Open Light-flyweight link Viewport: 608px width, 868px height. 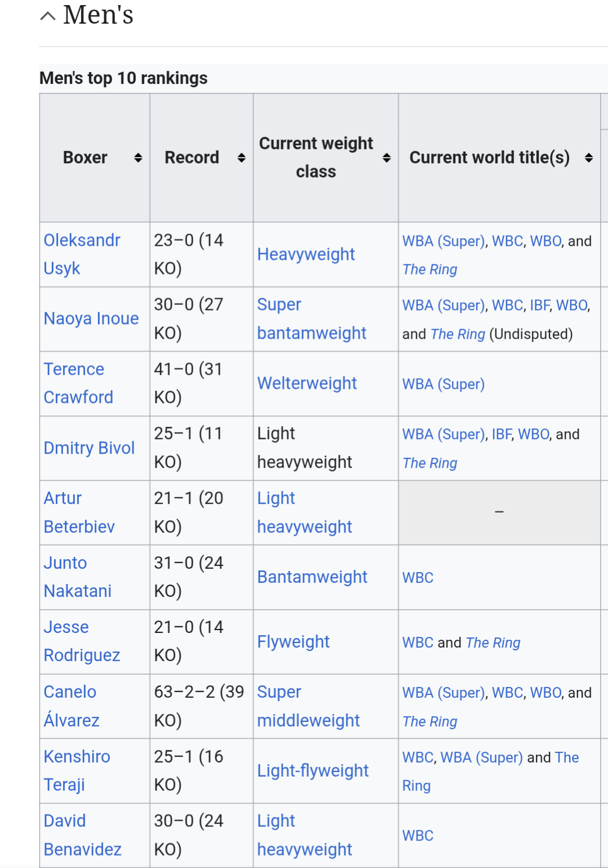pyautogui.click(x=313, y=770)
